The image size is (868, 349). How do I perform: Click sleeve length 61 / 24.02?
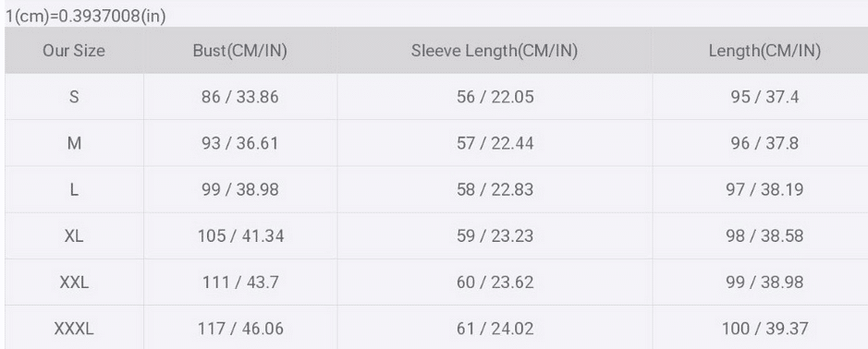click(495, 329)
